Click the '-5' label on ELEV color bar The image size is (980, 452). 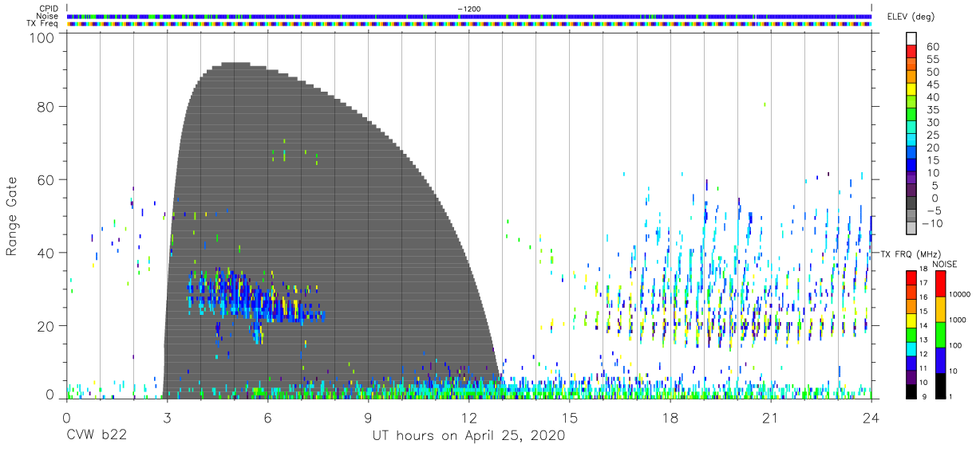tap(933, 210)
